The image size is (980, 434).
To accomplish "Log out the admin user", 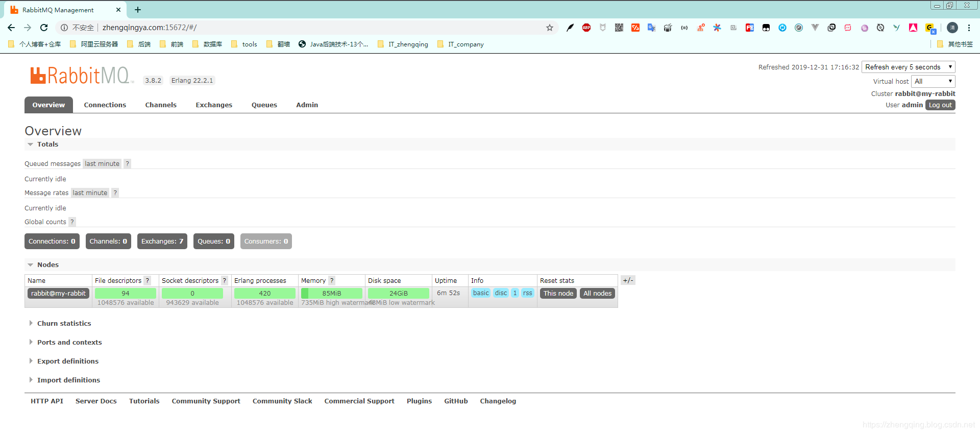I will pyautogui.click(x=940, y=105).
